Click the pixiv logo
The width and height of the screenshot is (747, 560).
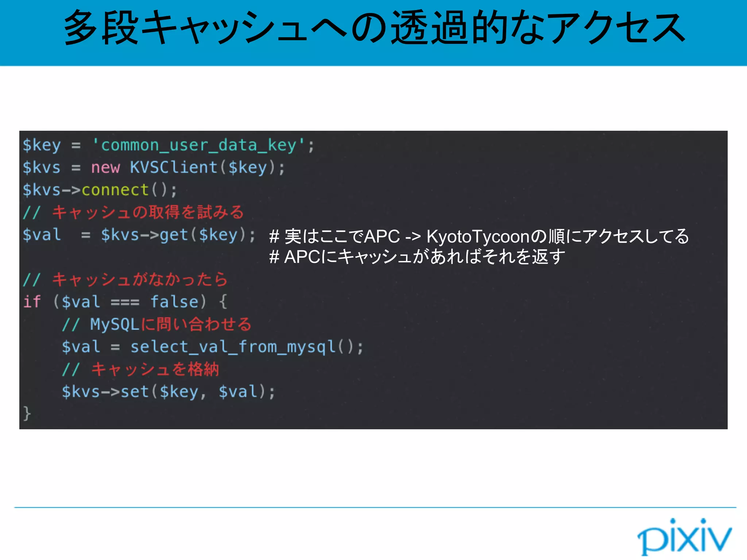coord(684,536)
